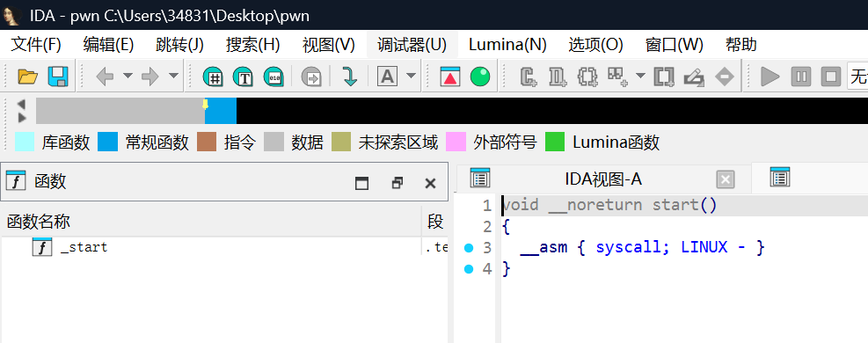Click the D with plus data icon

click(x=558, y=77)
